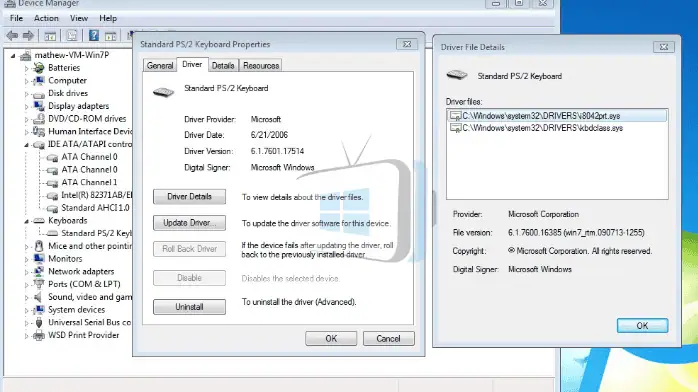Click the ATA Channel 1 device icon
The height and width of the screenshot is (392, 698).
[x=53, y=183]
